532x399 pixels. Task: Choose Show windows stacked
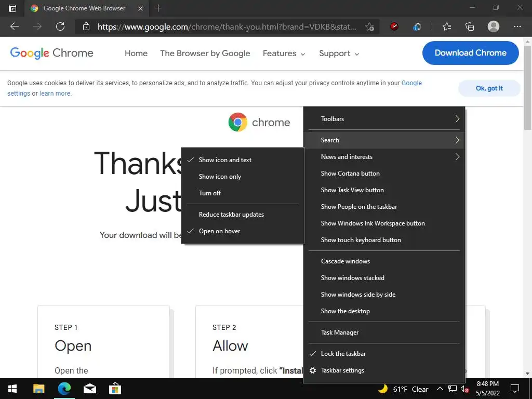(384, 278)
